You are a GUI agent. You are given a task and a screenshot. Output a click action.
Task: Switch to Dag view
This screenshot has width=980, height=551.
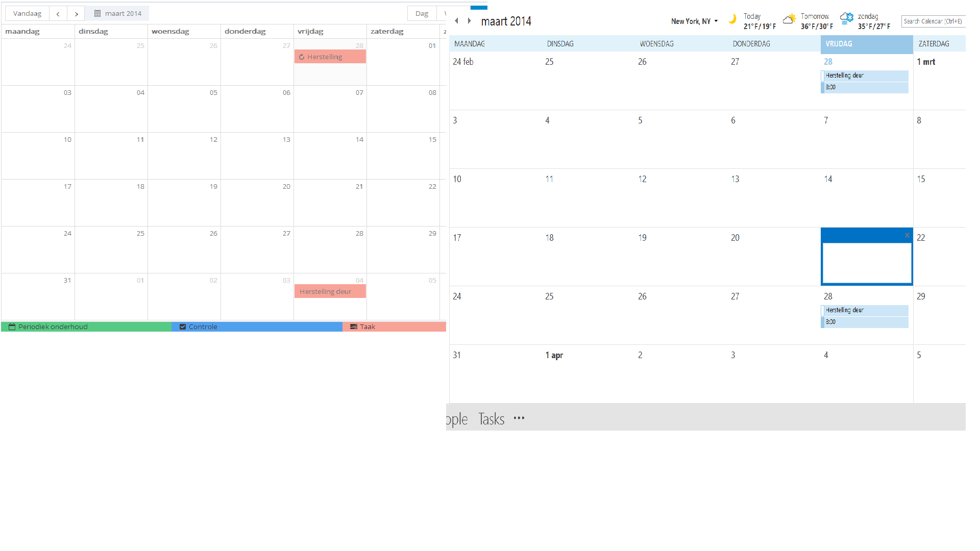pos(422,14)
